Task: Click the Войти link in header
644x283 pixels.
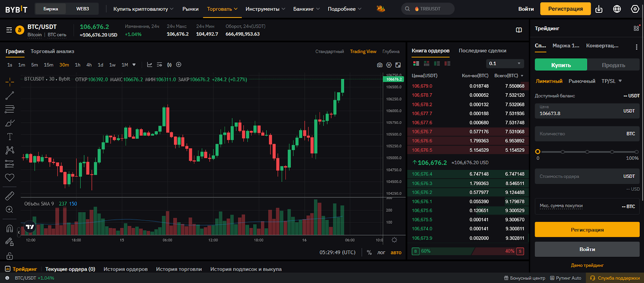Action: [x=526, y=9]
